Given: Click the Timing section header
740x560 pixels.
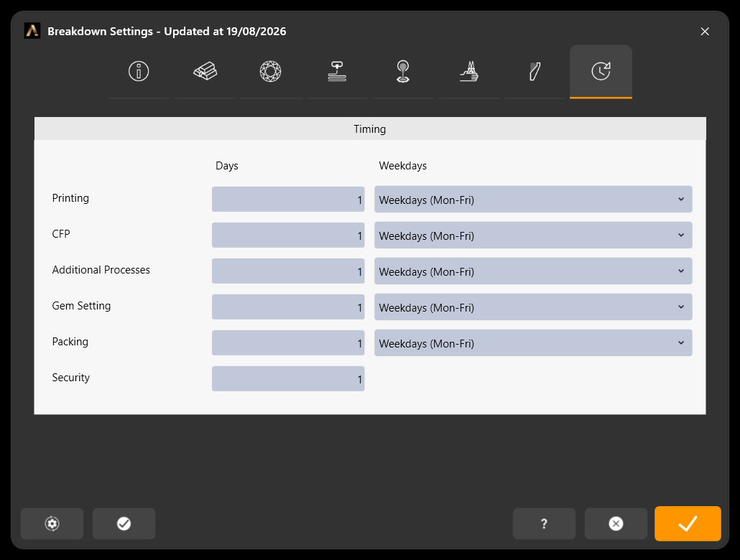Looking at the screenshot, I should coord(370,129).
